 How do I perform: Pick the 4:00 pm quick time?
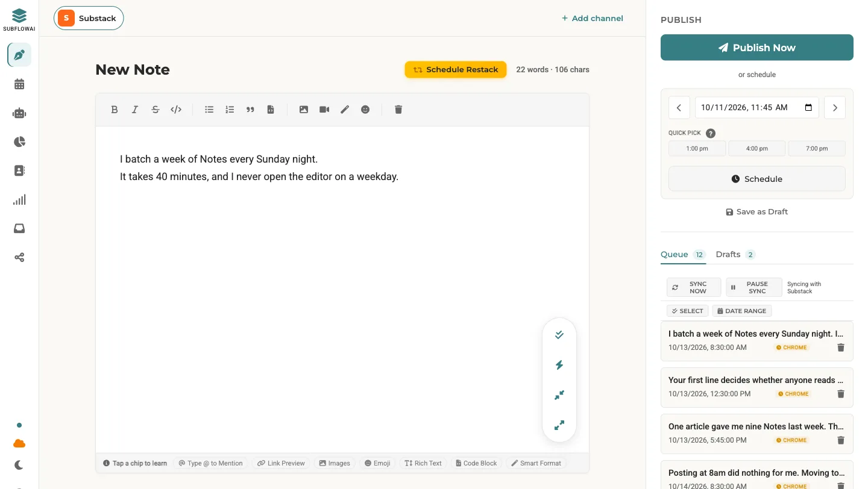click(x=757, y=148)
